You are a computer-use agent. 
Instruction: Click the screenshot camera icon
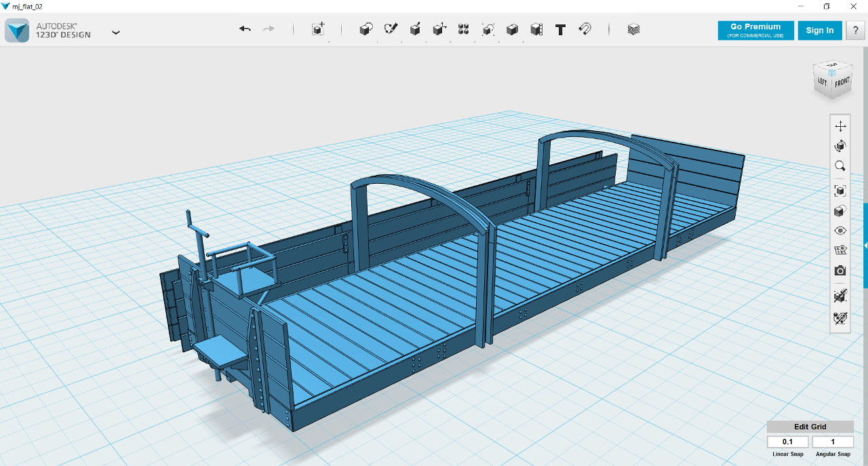tap(840, 271)
